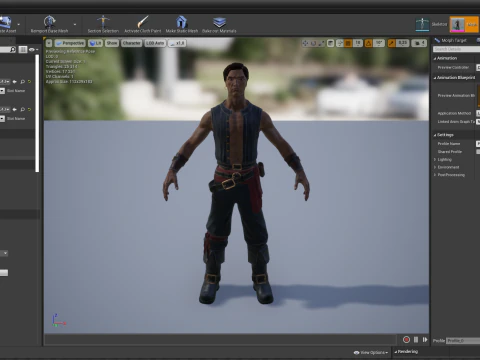The image size is (480, 360).
Task: Toggle the surface snapping icon
Action: pyautogui.click(x=340, y=43)
